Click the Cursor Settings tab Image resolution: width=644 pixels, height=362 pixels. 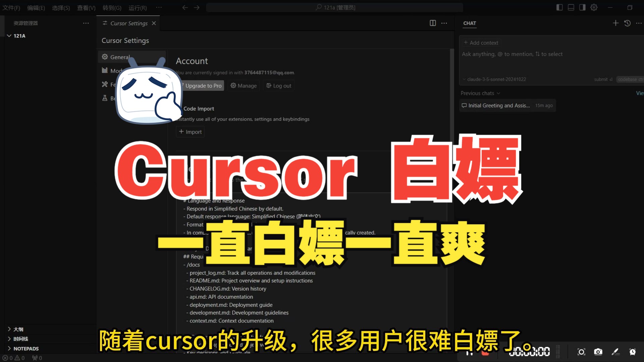[x=129, y=23]
